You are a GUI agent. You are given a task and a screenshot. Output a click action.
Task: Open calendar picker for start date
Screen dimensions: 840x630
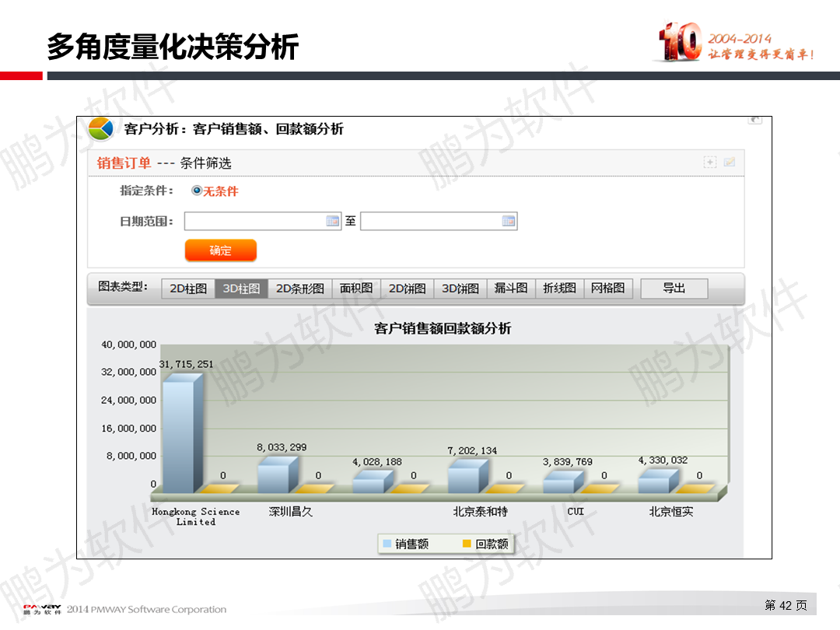pyautogui.click(x=333, y=221)
